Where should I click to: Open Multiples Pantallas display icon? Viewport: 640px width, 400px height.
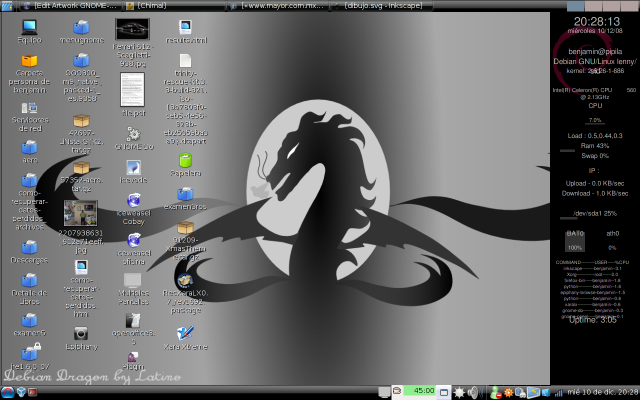point(133,280)
